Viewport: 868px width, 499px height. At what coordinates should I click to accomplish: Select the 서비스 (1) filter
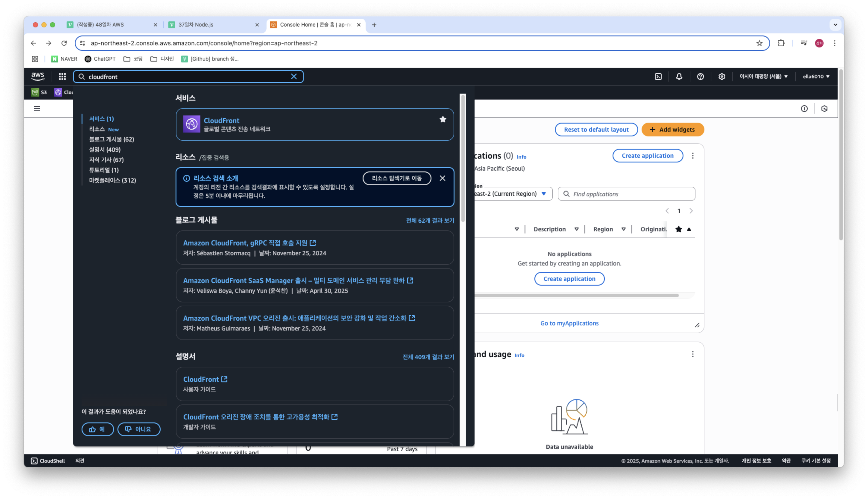101,119
